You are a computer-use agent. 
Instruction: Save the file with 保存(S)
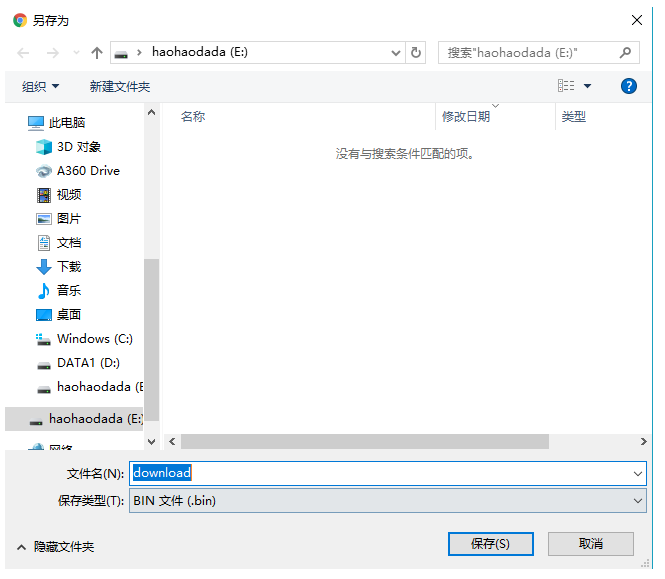point(491,544)
